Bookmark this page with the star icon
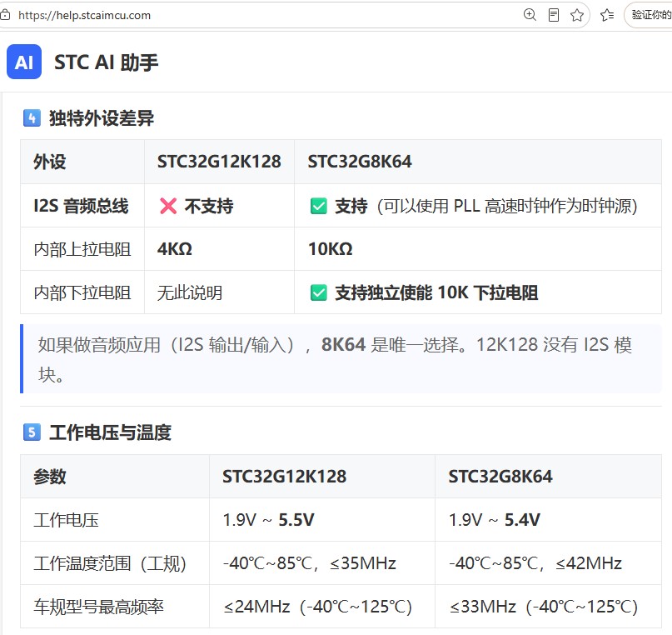This screenshot has height=635, width=672. click(x=577, y=15)
